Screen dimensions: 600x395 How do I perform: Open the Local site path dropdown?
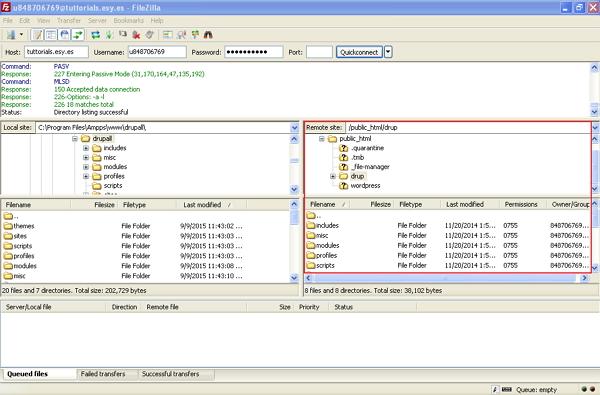[294, 127]
